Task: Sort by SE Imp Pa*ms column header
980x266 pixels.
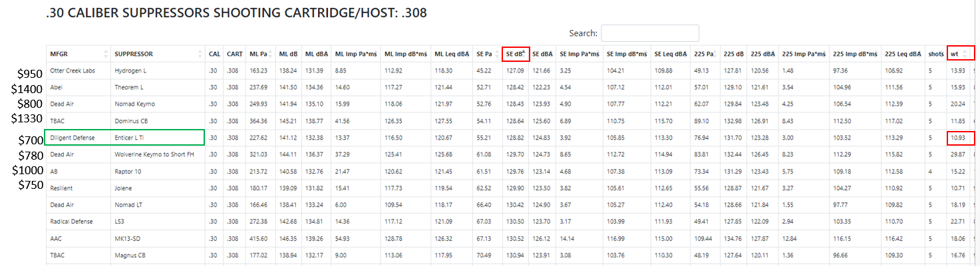Action: pos(579,54)
